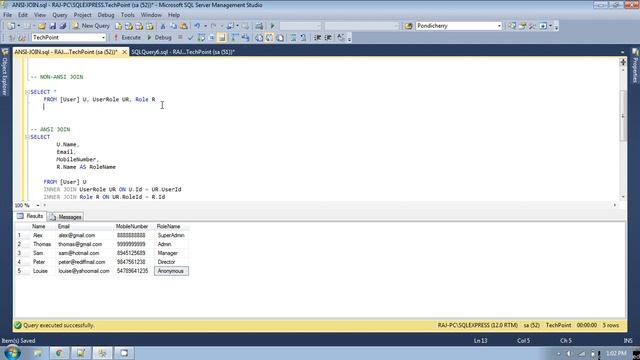Open the Undo history dropdown arrow
This screenshot has width=640, height=360.
(x=205, y=26)
